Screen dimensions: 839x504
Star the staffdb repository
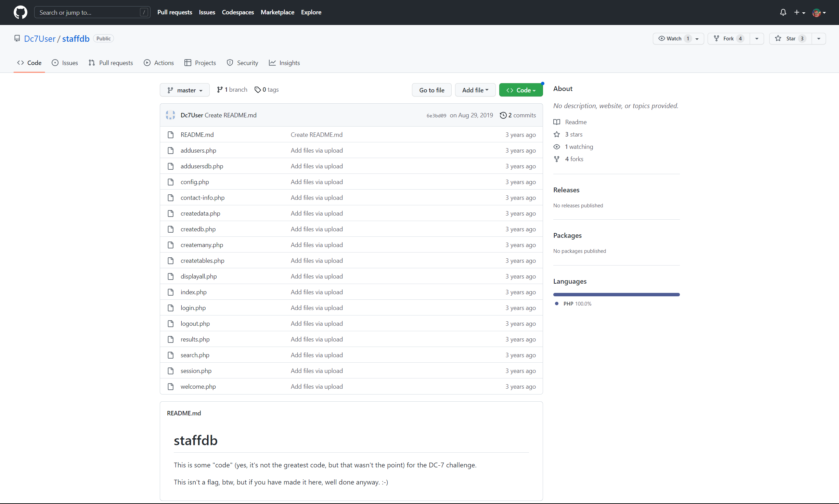(x=790, y=38)
